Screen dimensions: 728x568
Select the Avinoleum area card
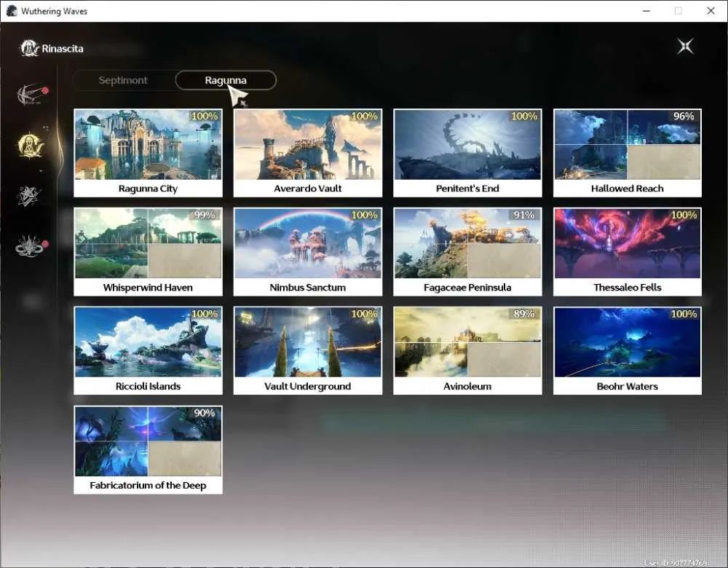pyautogui.click(x=467, y=351)
